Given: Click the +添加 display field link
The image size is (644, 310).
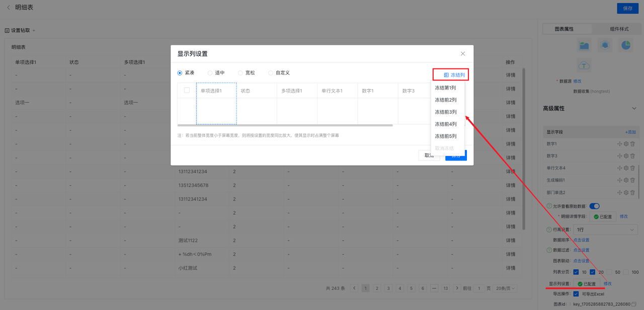Looking at the screenshot, I should click(x=630, y=132).
